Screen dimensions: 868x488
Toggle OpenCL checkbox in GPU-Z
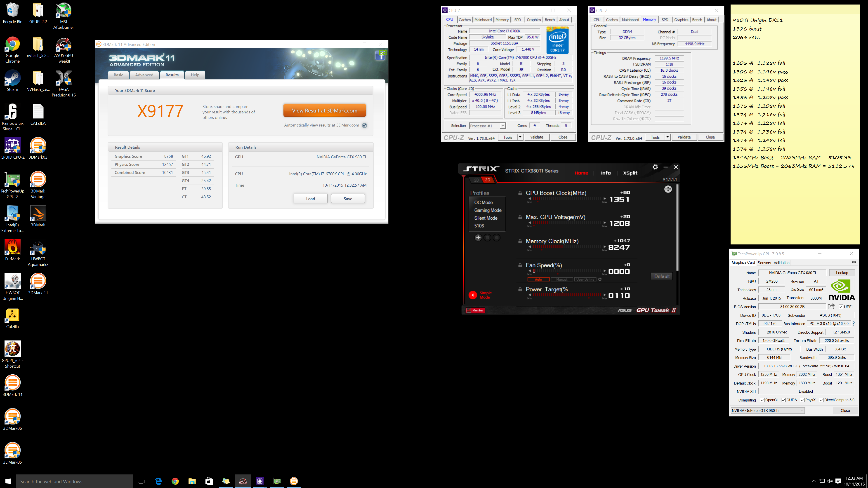point(762,400)
